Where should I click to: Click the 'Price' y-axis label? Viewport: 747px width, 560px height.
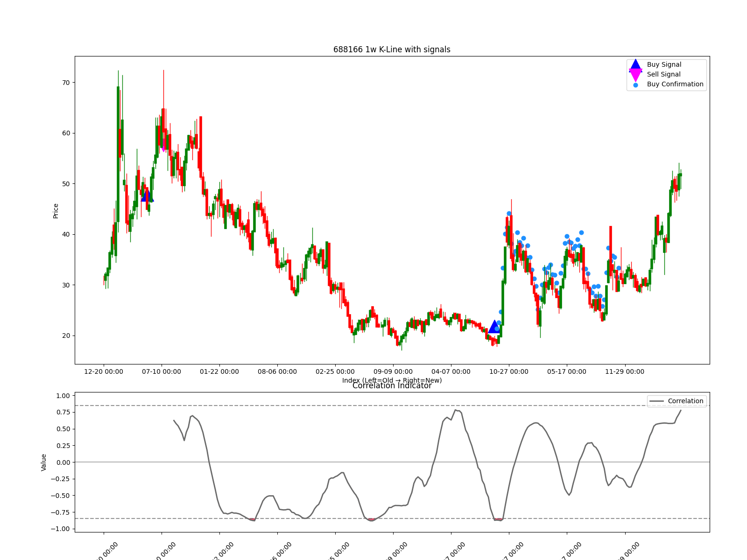(x=56, y=211)
